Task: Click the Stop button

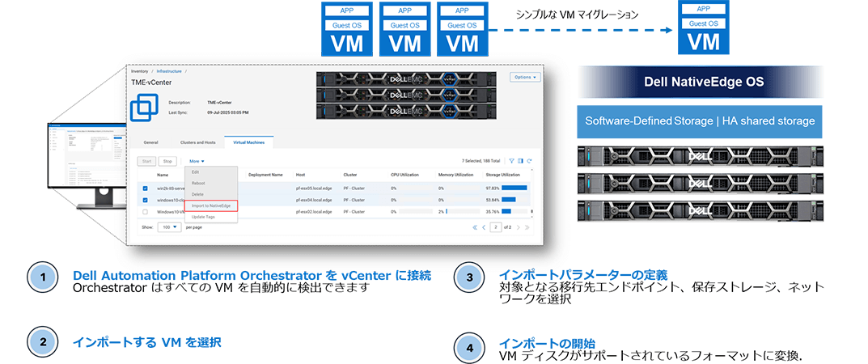Action: (x=167, y=161)
